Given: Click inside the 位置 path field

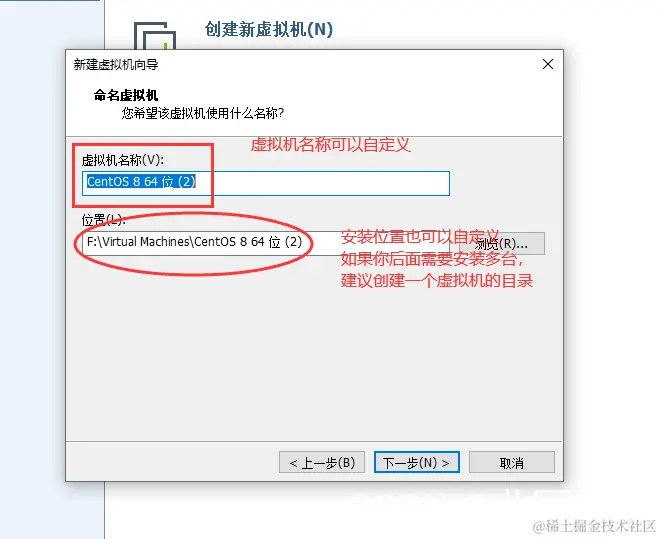Looking at the screenshot, I should (266, 243).
